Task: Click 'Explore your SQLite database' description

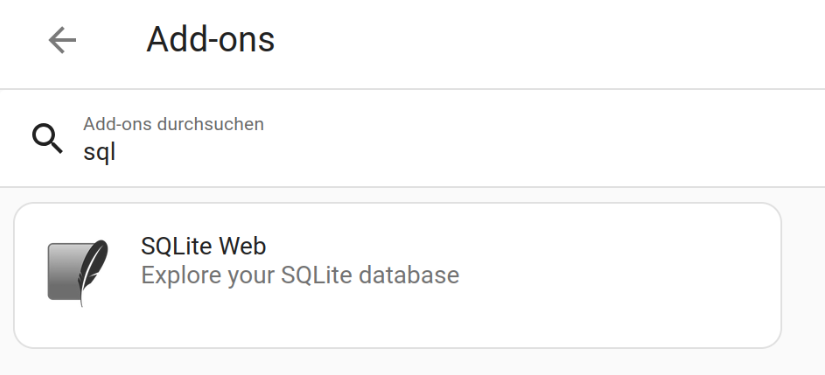Action: 300,276
